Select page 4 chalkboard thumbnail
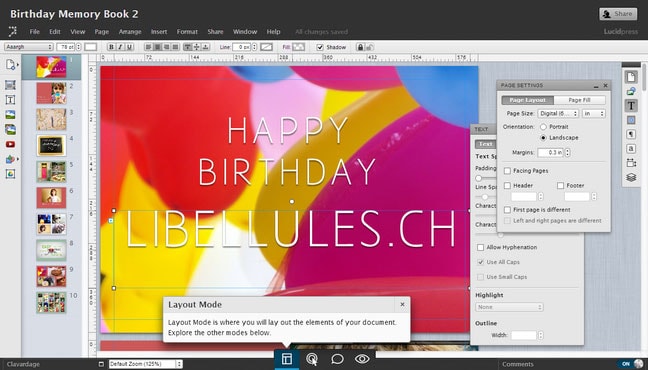Image resolution: width=648 pixels, height=370 pixels. [51, 146]
